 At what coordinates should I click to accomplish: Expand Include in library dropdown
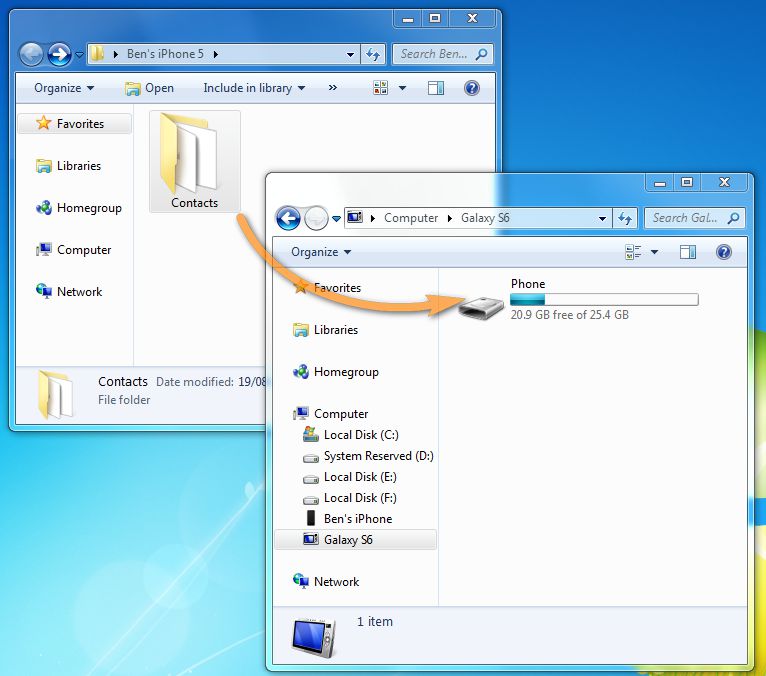coord(254,88)
